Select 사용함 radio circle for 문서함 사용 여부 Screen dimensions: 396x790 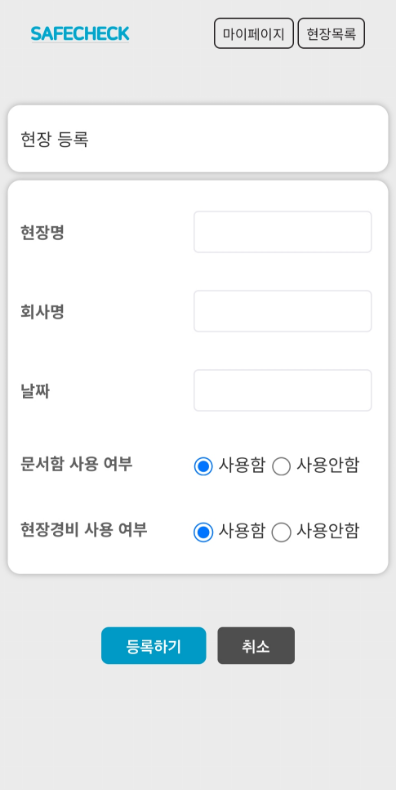click(203, 466)
